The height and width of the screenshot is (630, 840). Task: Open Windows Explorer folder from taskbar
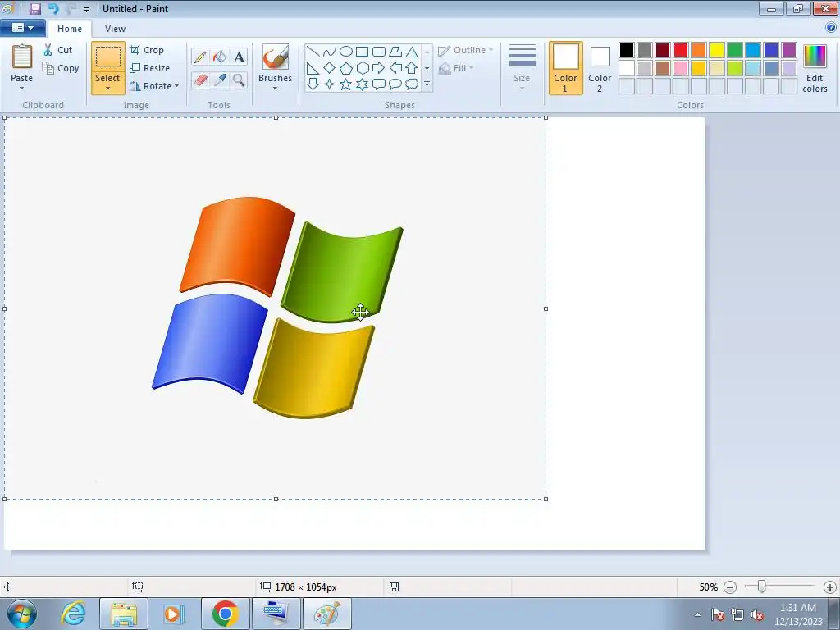coord(124,614)
